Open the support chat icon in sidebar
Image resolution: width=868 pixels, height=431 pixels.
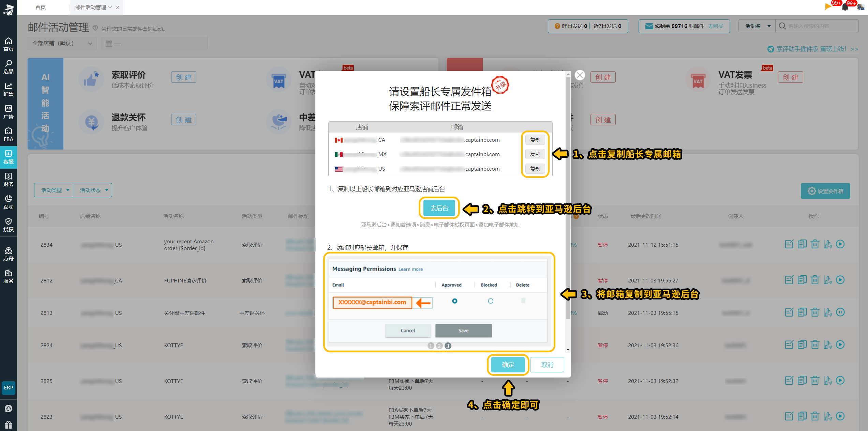[x=9, y=408]
